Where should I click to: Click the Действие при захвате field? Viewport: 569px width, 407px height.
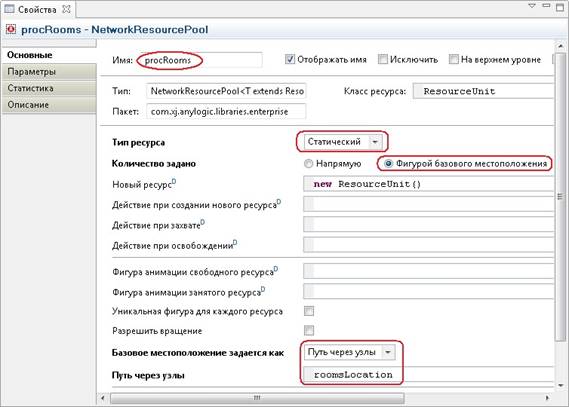(429, 225)
